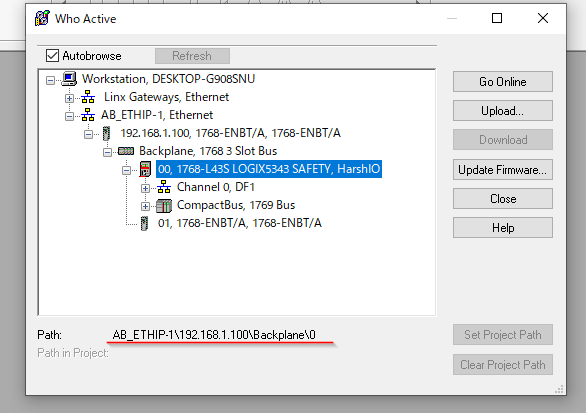Viewport: 586px width, 413px height.
Task: Expand the Channel 0, DF1 node
Action: [x=145, y=188]
